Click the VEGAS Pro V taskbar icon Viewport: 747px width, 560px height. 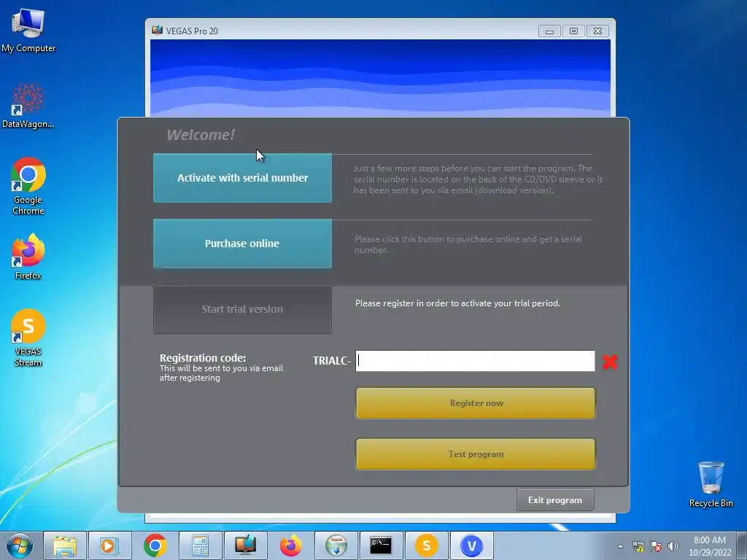472,545
